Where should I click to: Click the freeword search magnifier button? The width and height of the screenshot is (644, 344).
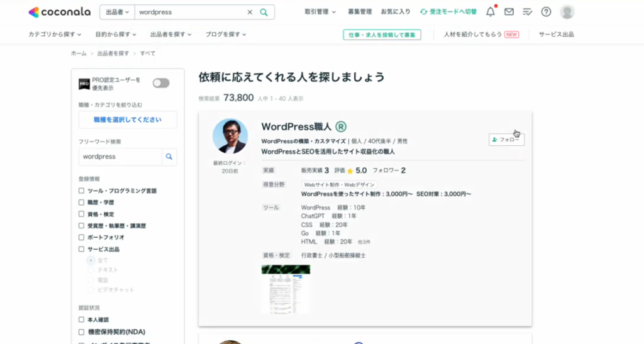pos(169,157)
